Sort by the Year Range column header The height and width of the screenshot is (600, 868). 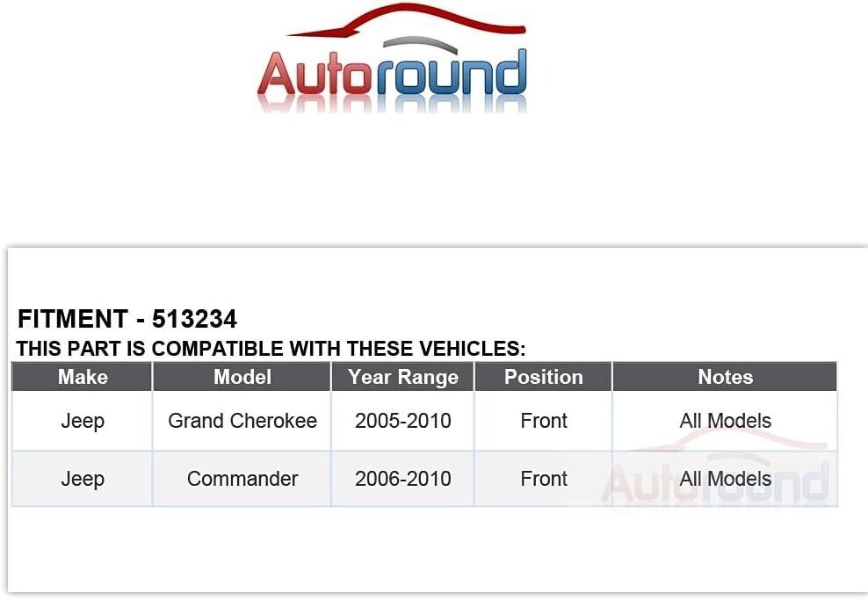click(x=403, y=377)
